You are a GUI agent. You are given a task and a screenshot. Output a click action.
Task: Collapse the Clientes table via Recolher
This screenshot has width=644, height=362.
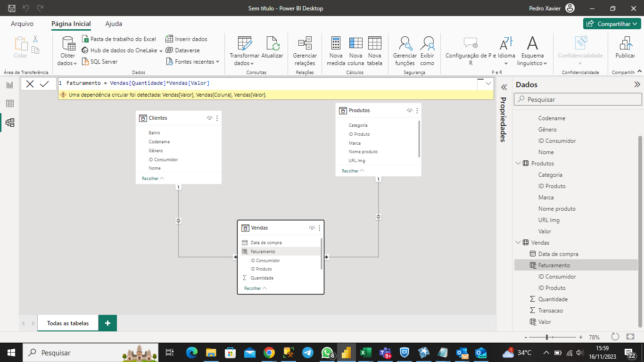pos(153,179)
